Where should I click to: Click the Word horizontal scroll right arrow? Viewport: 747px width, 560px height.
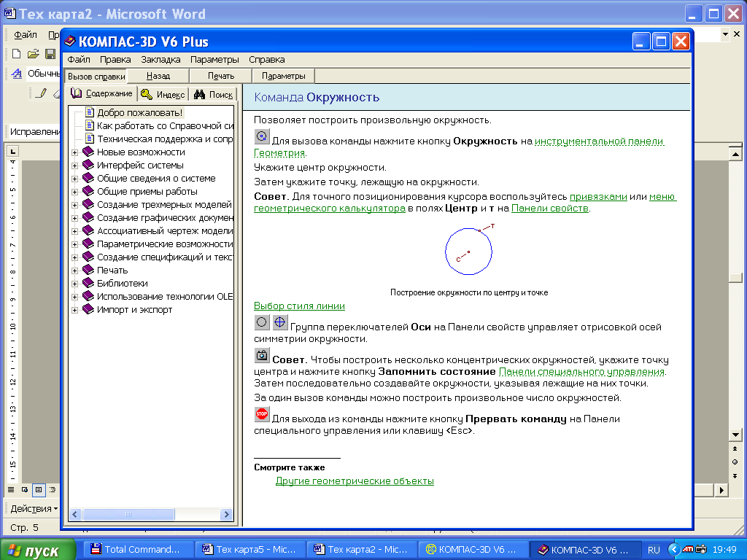point(722,489)
